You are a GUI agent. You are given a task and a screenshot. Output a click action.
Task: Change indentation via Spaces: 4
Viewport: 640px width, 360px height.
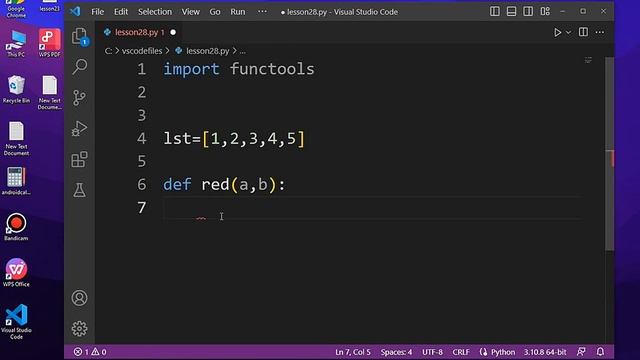(396, 352)
